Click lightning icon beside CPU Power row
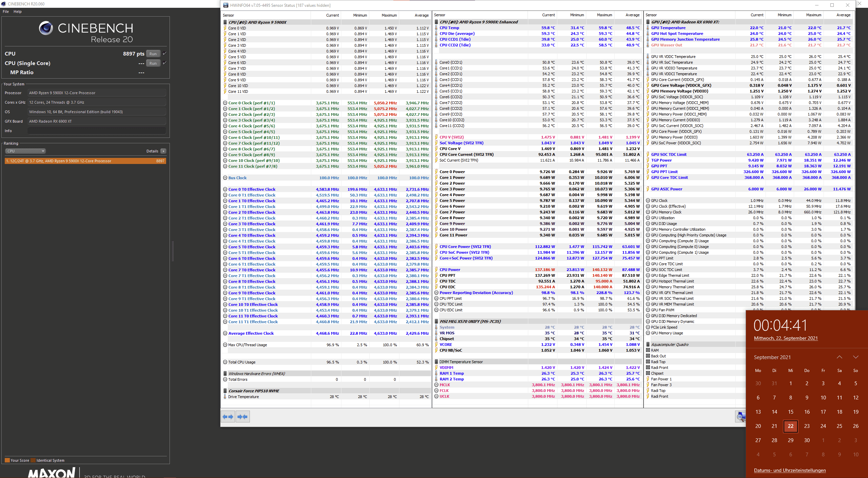Image resolution: width=868 pixels, height=478 pixels. [436, 270]
